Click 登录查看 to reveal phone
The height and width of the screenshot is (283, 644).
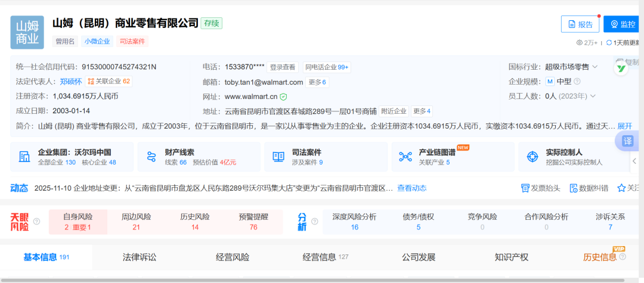coord(282,67)
